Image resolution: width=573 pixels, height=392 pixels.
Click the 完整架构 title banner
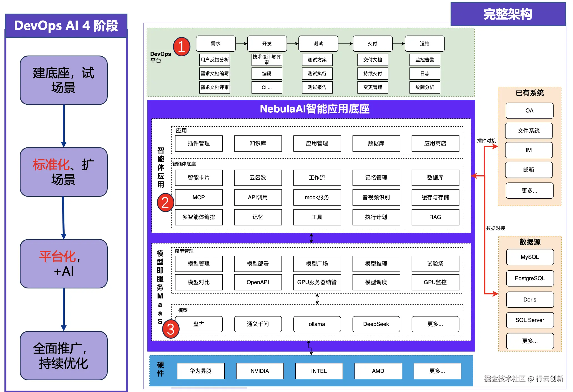coord(508,14)
